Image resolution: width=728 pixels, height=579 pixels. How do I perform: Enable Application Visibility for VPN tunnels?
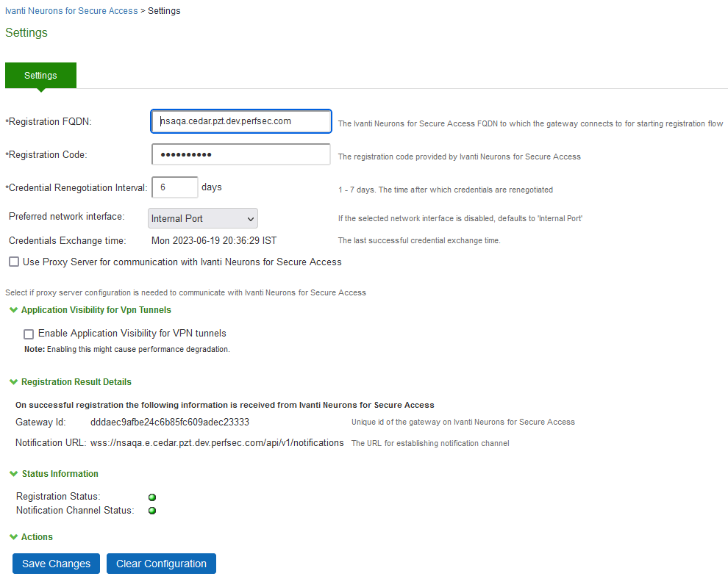(29, 334)
